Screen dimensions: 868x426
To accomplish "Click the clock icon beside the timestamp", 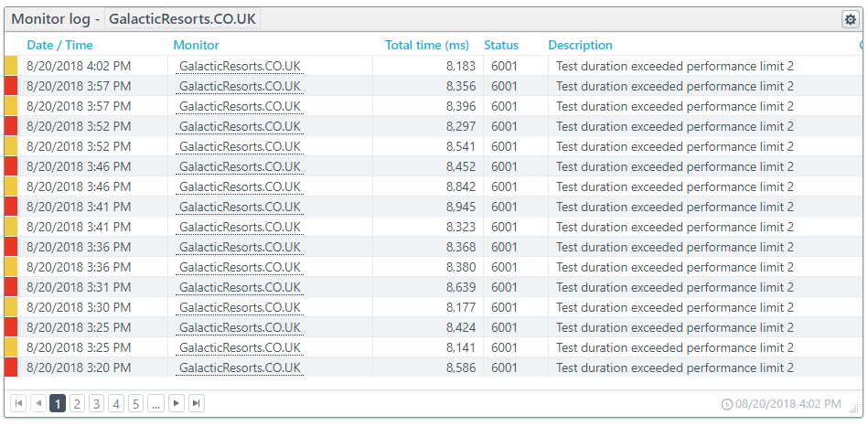I will (x=727, y=404).
